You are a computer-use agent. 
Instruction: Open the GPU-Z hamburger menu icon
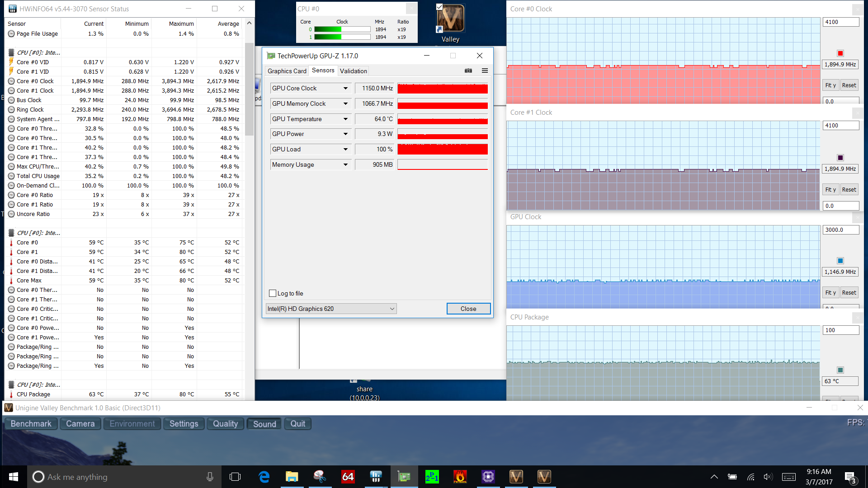click(x=485, y=70)
